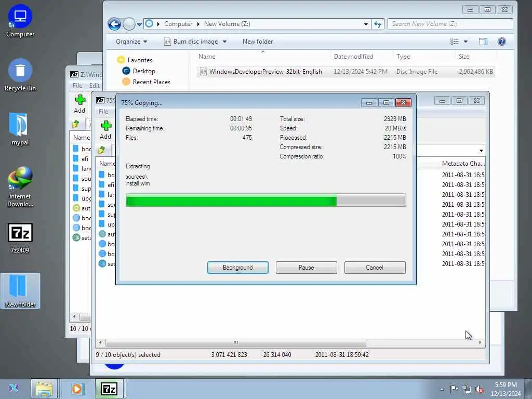This screenshot has height=399, width=532.
Task: Open the Computer desktop icon
Action: [x=20, y=21]
